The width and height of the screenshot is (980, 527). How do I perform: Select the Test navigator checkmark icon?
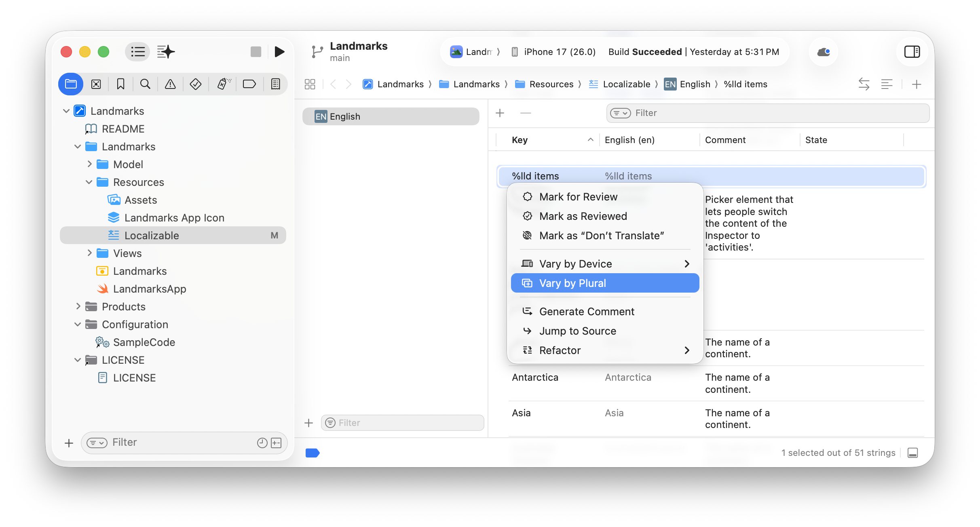coord(196,84)
